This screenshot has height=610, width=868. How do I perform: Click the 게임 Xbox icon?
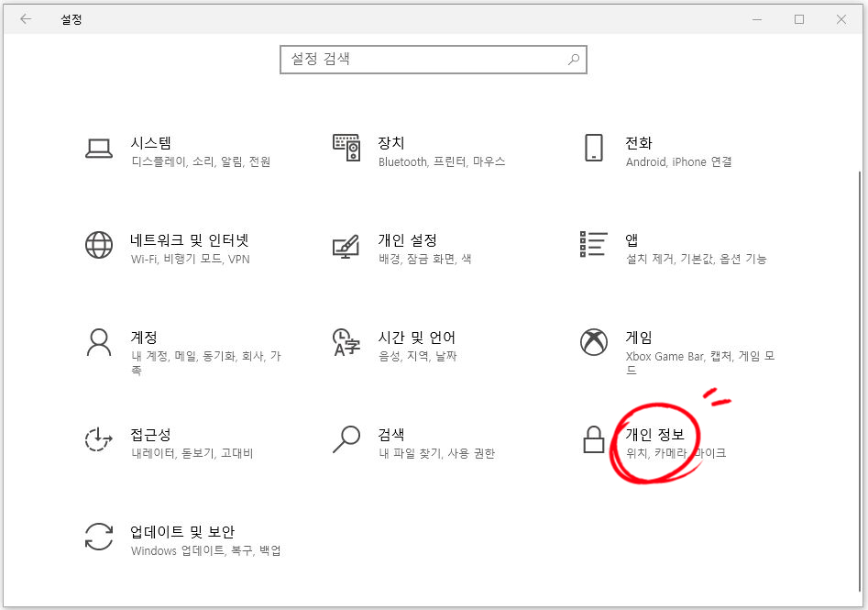tap(593, 342)
